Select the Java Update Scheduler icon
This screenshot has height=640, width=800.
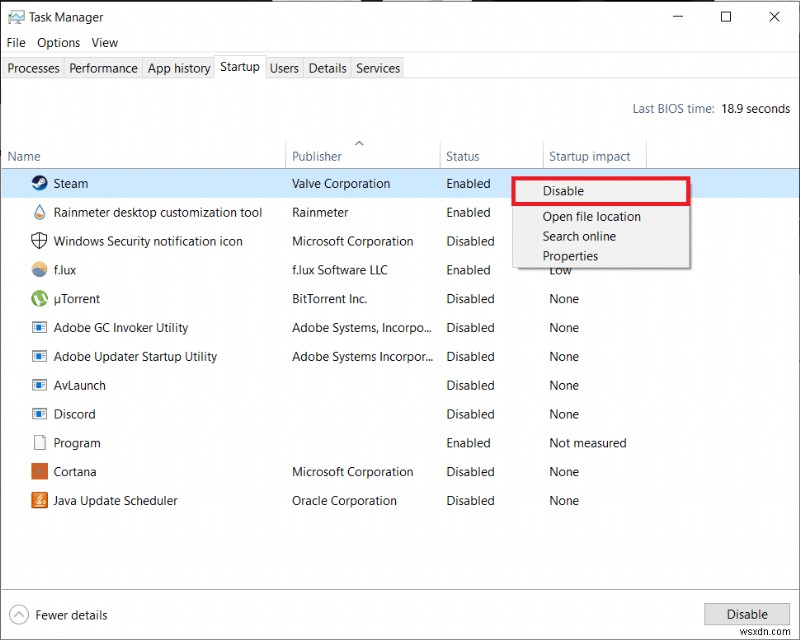tap(37, 500)
